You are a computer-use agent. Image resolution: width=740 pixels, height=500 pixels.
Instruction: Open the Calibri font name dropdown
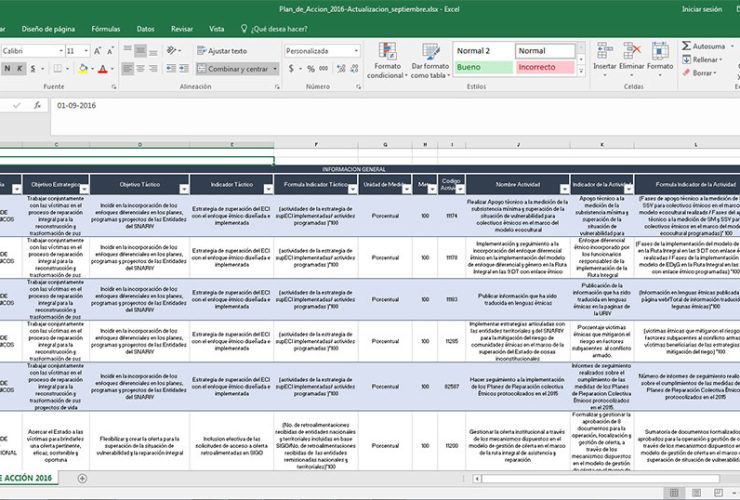61,51
